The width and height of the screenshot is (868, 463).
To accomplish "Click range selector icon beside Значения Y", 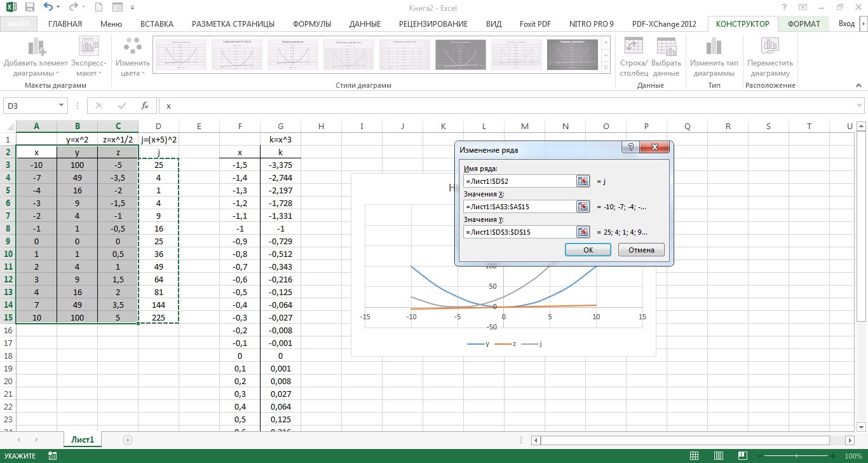I will tap(583, 232).
